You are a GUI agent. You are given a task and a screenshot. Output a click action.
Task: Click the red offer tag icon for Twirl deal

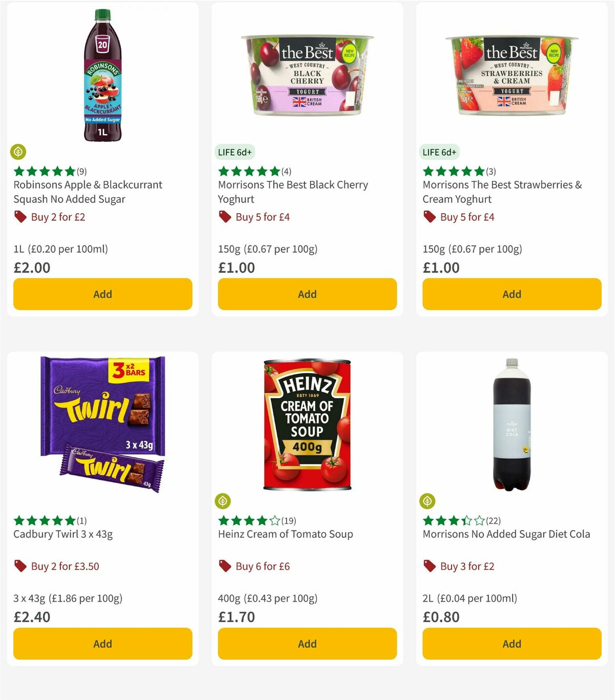[20, 566]
